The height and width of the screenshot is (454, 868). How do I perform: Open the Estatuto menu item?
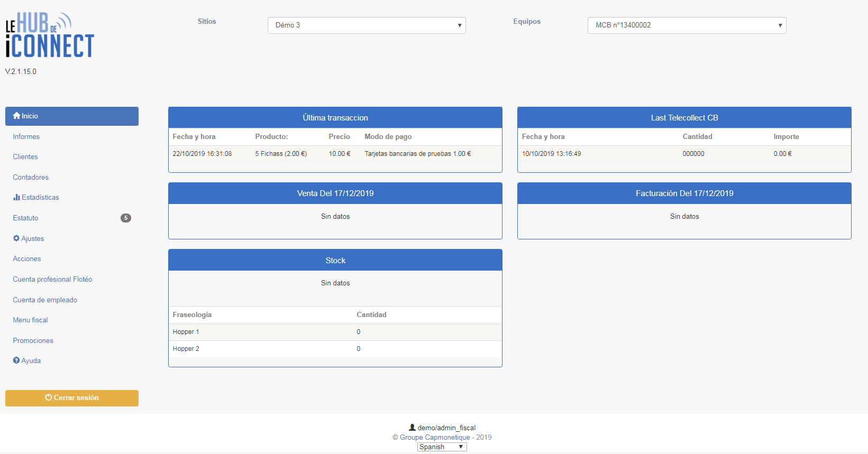[x=25, y=218]
